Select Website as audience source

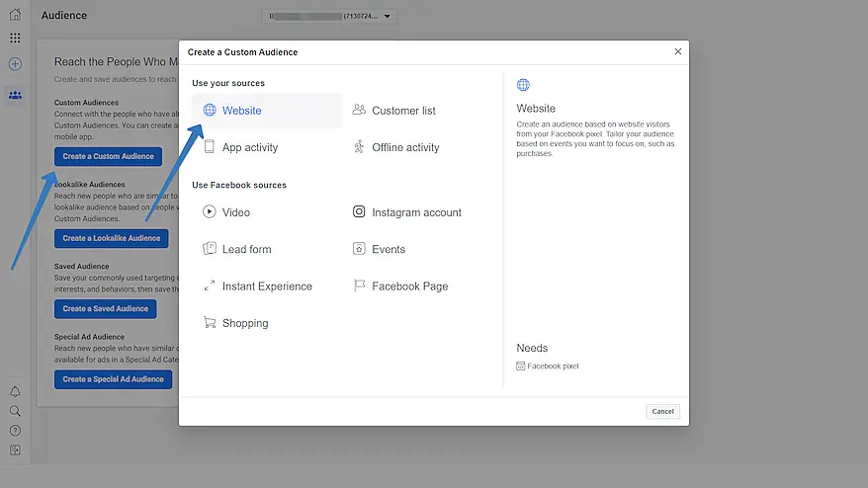[x=241, y=111]
